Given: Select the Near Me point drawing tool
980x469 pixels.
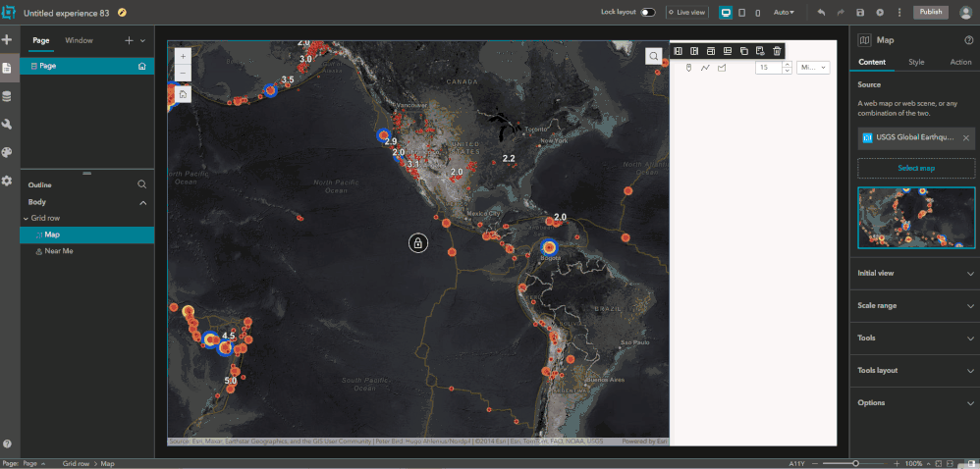Looking at the screenshot, I should pyautogui.click(x=688, y=68).
